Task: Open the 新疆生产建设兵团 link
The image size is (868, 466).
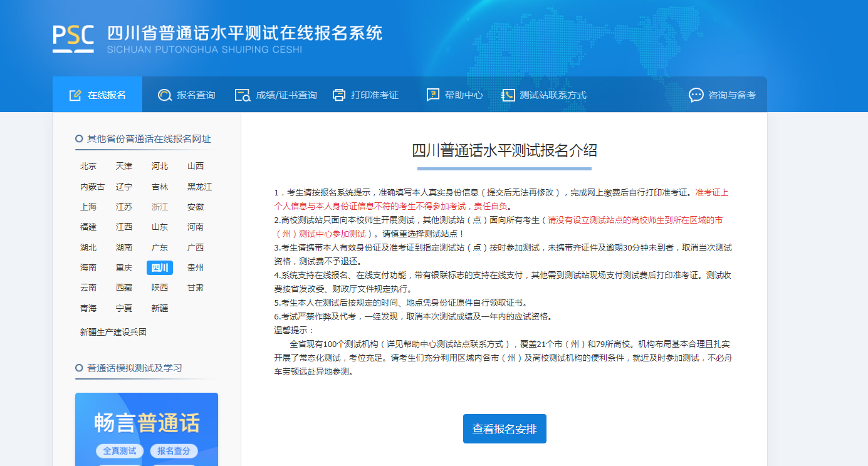Action: (113, 332)
